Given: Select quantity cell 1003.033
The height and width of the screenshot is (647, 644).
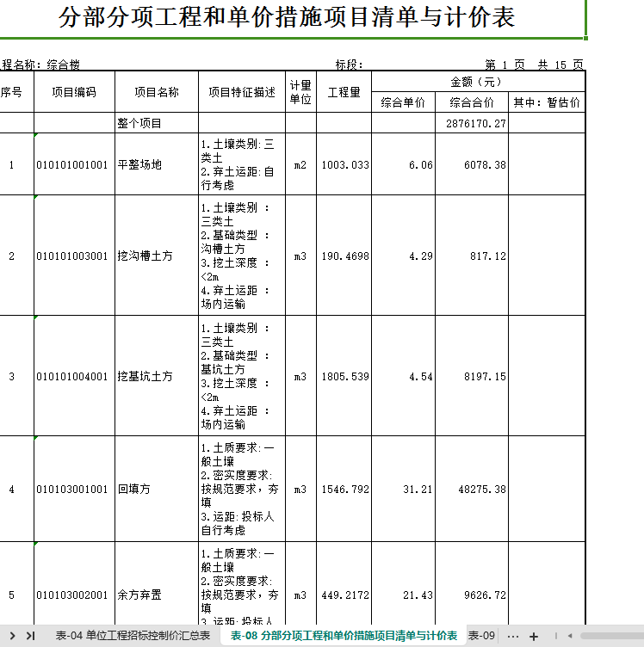Looking at the screenshot, I should coord(344,164).
